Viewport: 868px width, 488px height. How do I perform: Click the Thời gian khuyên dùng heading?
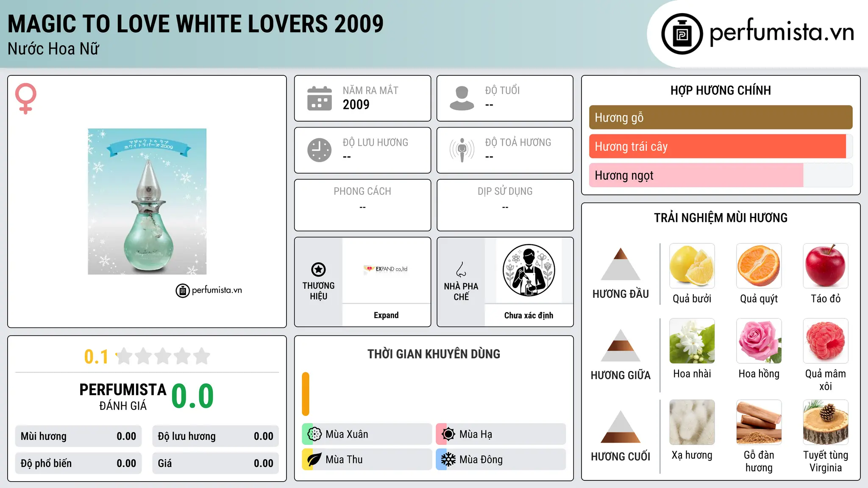pos(434,354)
